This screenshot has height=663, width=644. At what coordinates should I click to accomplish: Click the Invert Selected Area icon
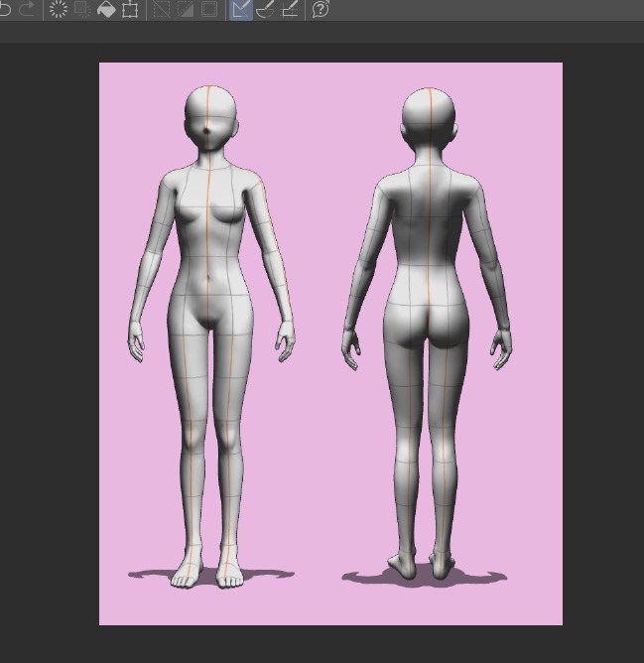(x=186, y=9)
